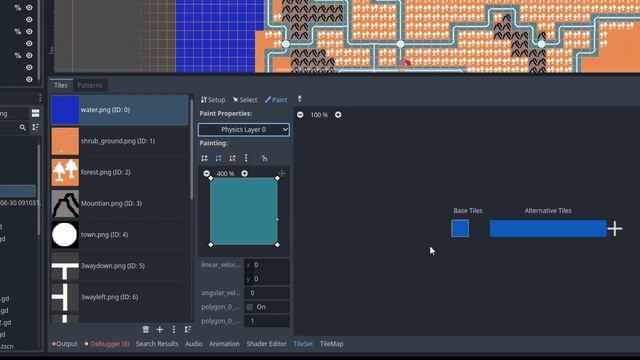The height and width of the screenshot is (360, 640).
Task: Select the blue edit-points polygon tool
Action: (x=218, y=158)
